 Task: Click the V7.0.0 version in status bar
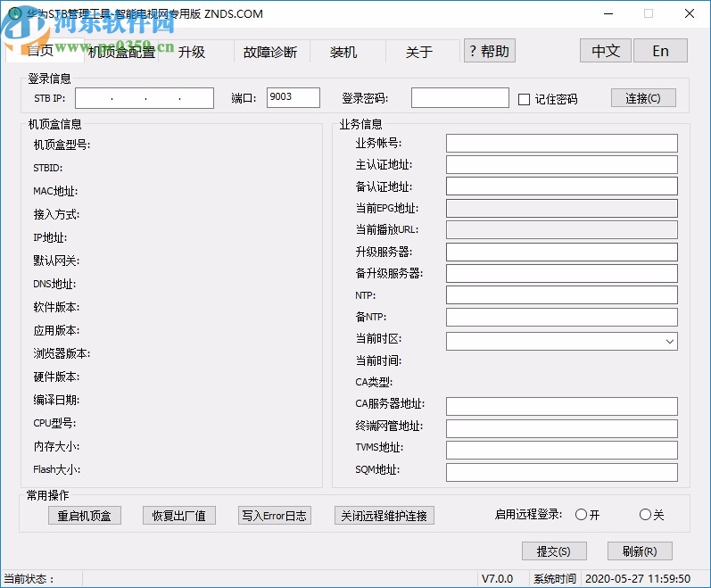click(497, 579)
